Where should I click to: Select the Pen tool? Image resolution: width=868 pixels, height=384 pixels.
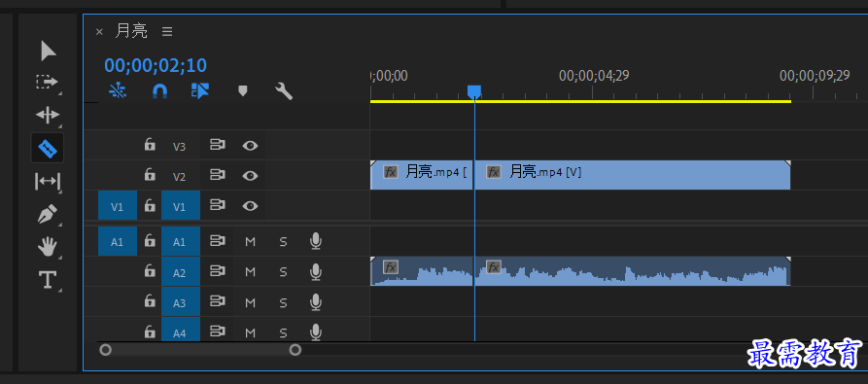(x=47, y=214)
